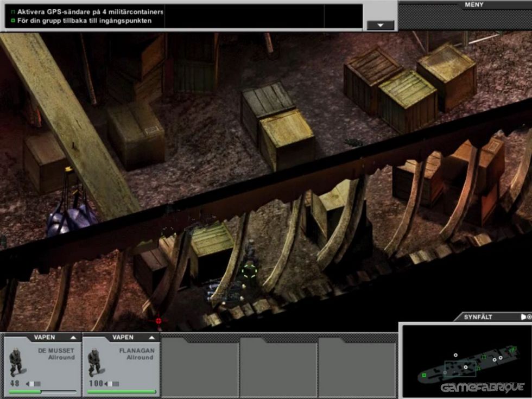This screenshot has width=532, height=399.
Task: Click the Flanagan name label
Action: [137, 351]
